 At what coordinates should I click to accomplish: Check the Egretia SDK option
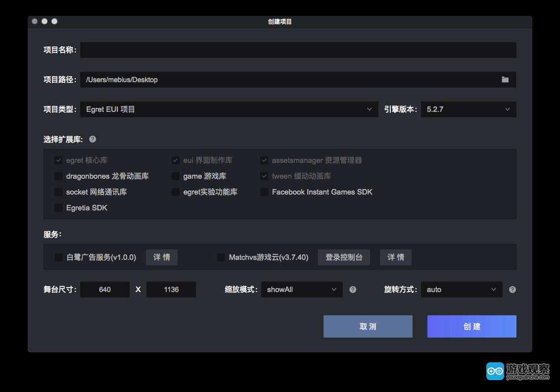point(58,208)
